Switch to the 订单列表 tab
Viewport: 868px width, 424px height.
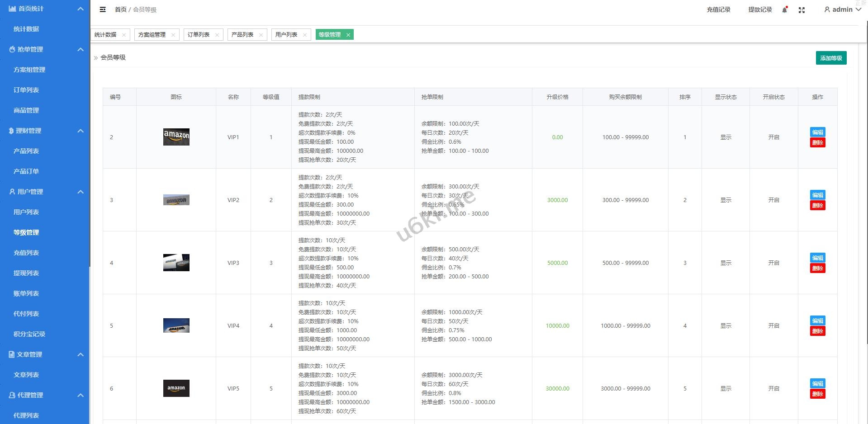[199, 35]
